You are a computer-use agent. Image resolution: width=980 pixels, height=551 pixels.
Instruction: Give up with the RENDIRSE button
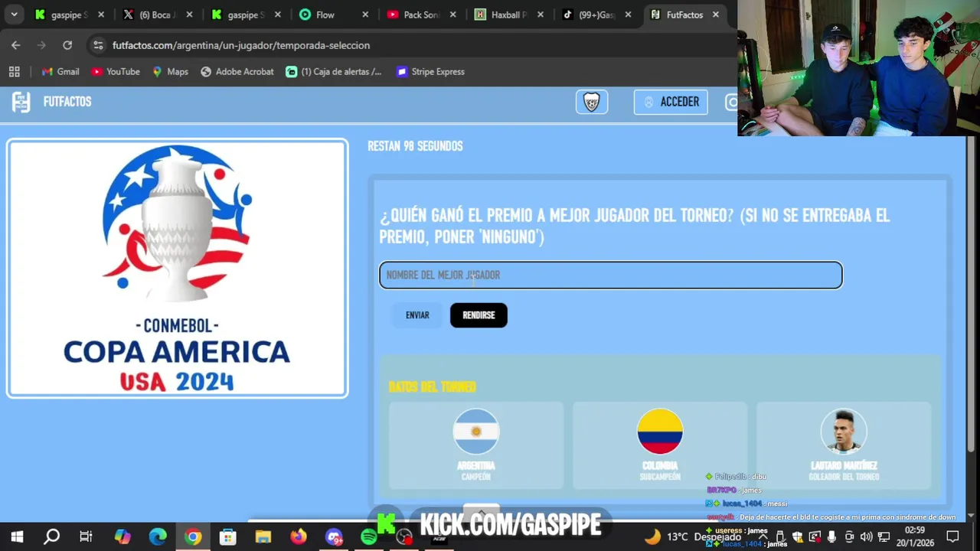tap(479, 315)
